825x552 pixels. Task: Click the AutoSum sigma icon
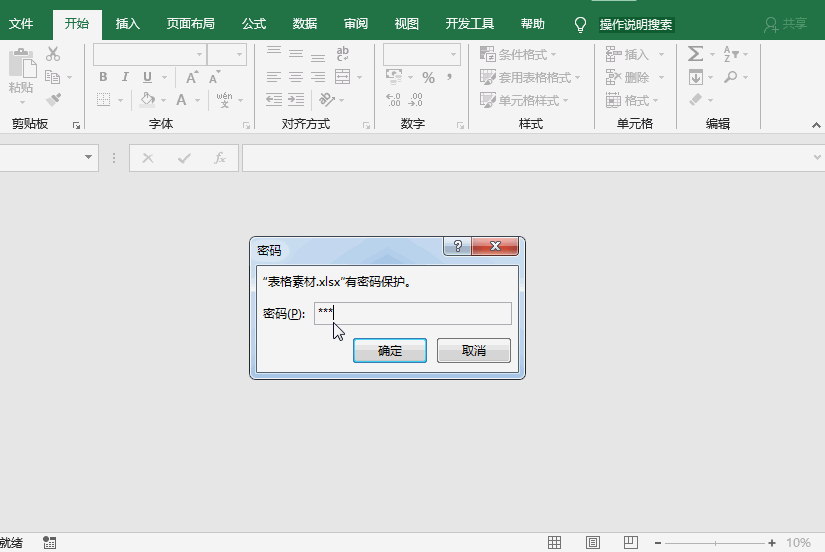[x=695, y=54]
